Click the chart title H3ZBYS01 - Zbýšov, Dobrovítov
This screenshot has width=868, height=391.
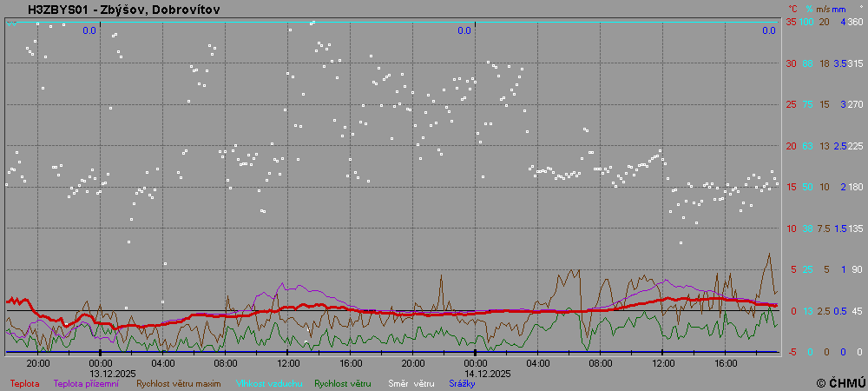click(x=124, y=10)
